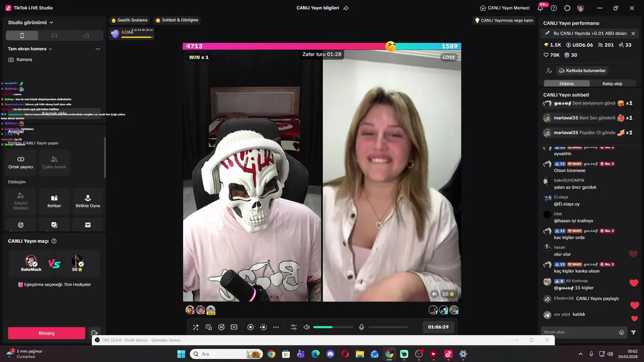Open Saatlik Sıralama ranking
This screenshot has height=362, width=644.
coord(129,20)
